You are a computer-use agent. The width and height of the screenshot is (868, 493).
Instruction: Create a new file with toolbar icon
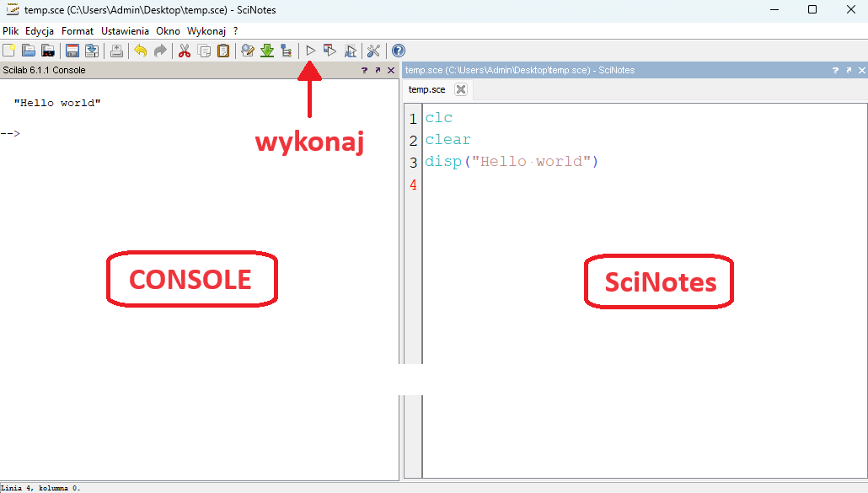click(9, 51)
